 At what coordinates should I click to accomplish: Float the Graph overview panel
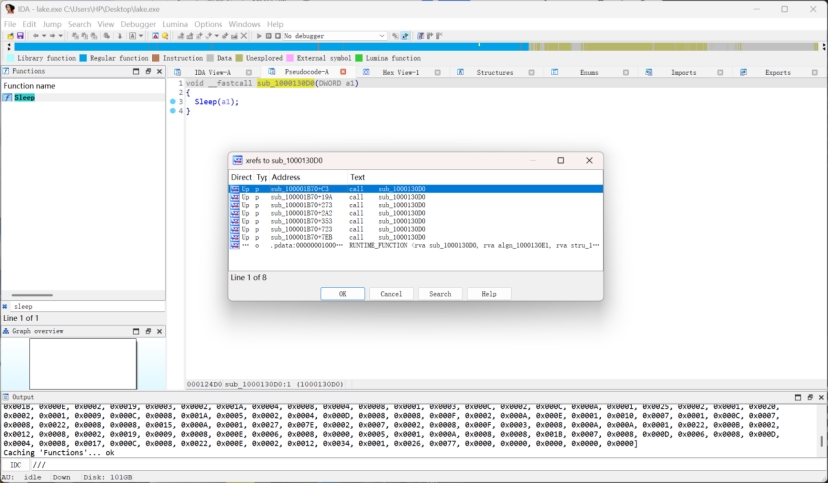click(x=148, y=331)
